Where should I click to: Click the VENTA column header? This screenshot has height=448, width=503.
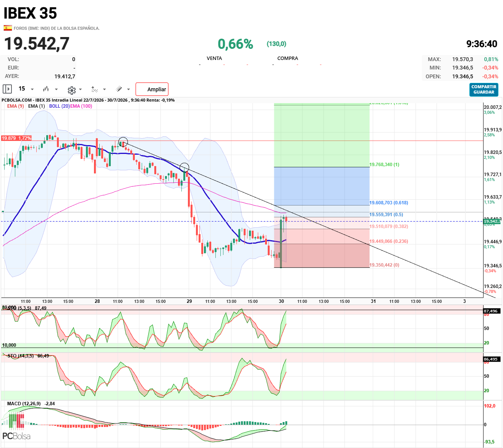click(x=214, y=58)
